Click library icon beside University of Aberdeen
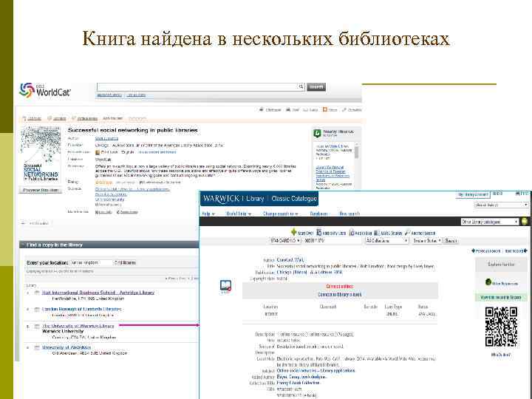 (37, 347)
